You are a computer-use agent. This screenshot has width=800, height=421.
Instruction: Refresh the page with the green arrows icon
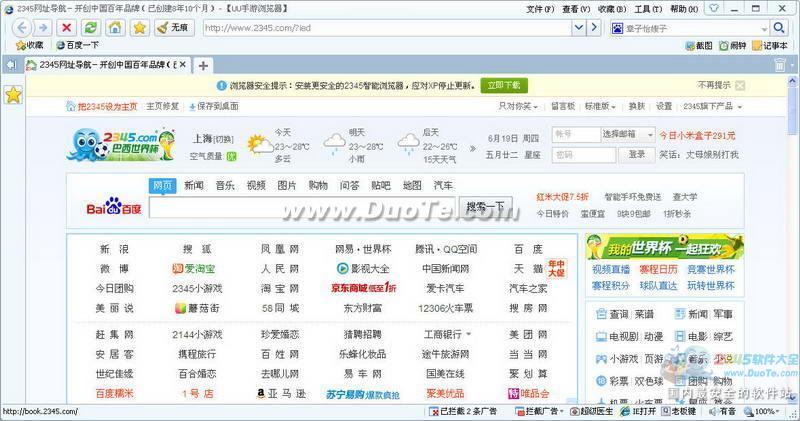coord(91,28)
